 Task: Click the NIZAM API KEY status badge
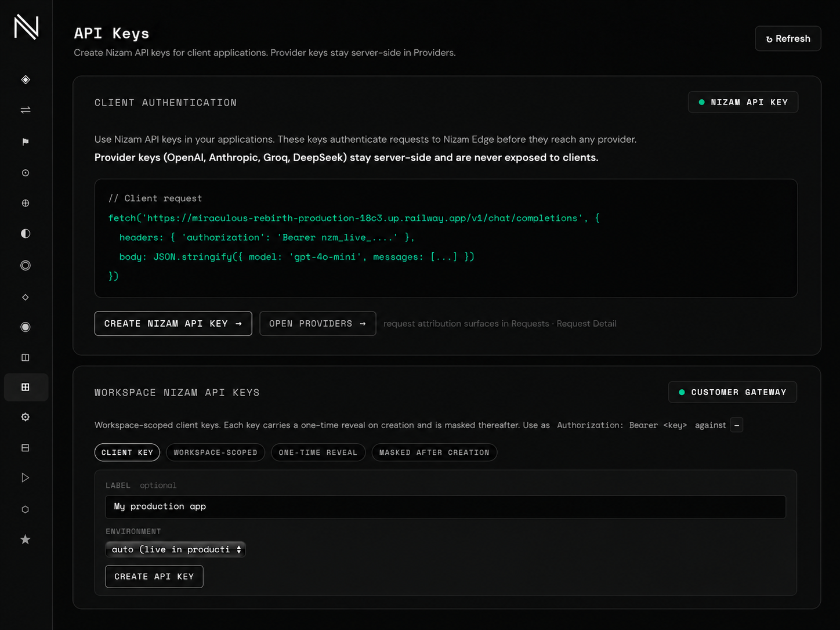tap(743, 102)
